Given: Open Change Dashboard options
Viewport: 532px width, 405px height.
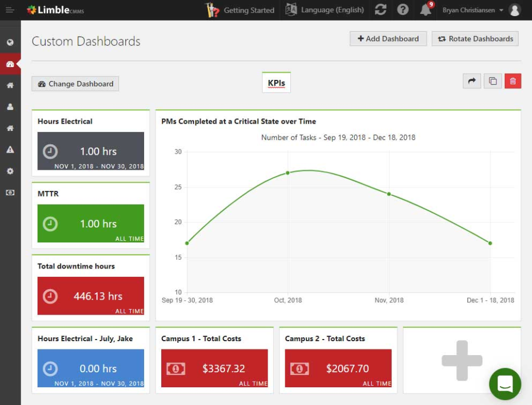Looking at the screenshot, I should [75, 84].
